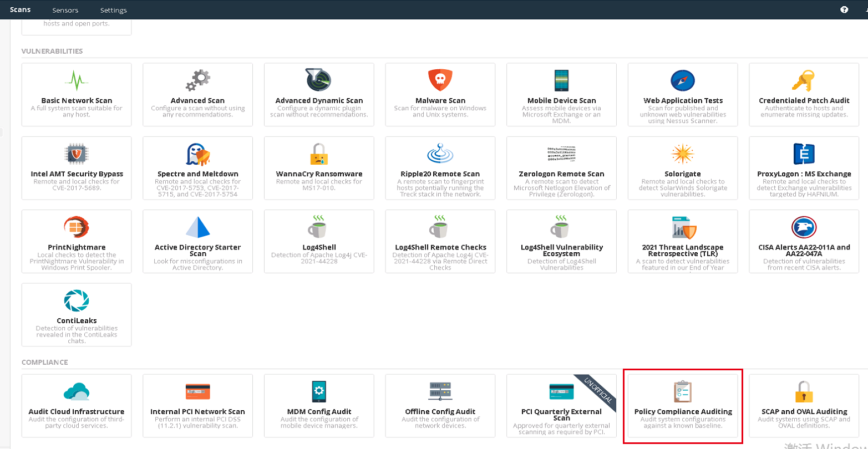Open the Settings tab
The width and height of the screenshot is (868, 449).
pyautogui.click(x=114, y=10)
